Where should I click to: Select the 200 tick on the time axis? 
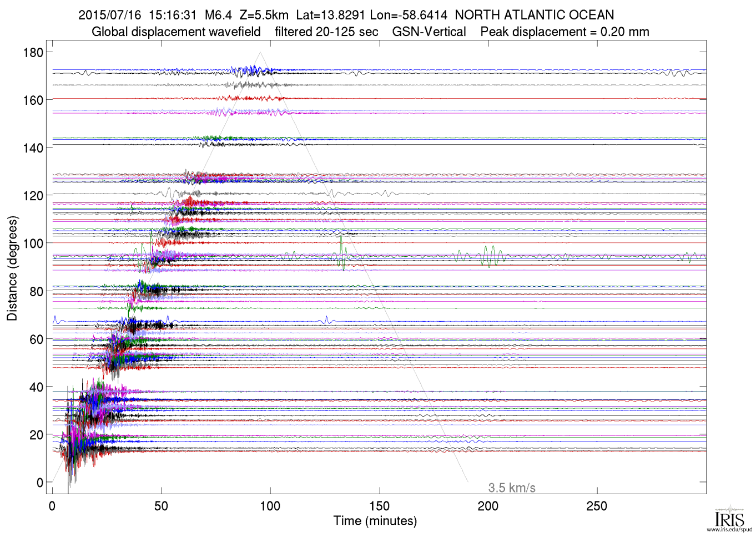click(488, 506)
